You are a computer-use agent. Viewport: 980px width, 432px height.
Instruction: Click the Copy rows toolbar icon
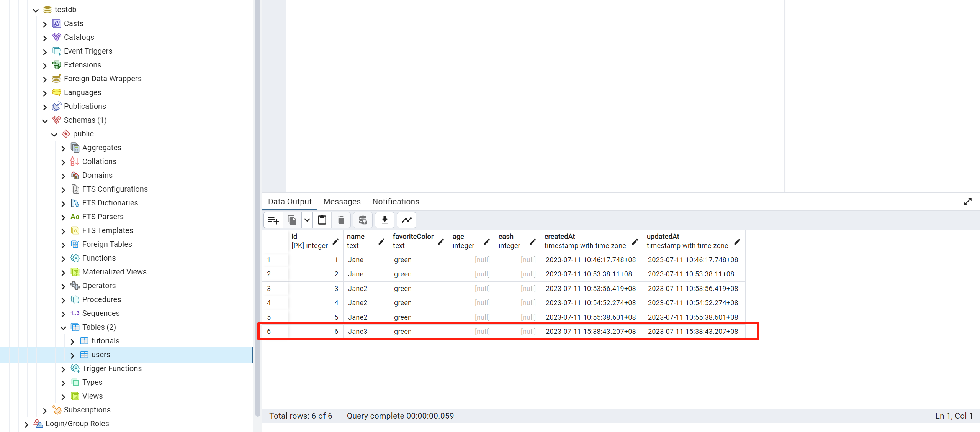(292, 220)
